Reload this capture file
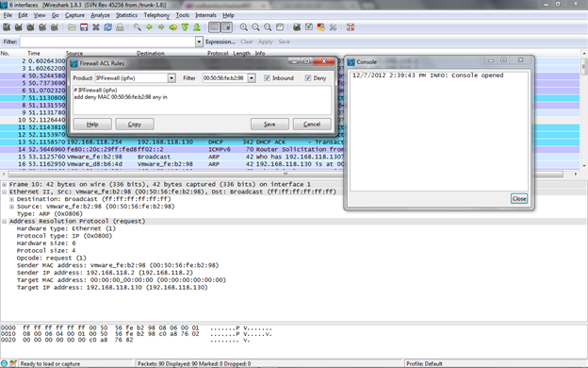This screenshot has height=368, width=588. (107, 27)
